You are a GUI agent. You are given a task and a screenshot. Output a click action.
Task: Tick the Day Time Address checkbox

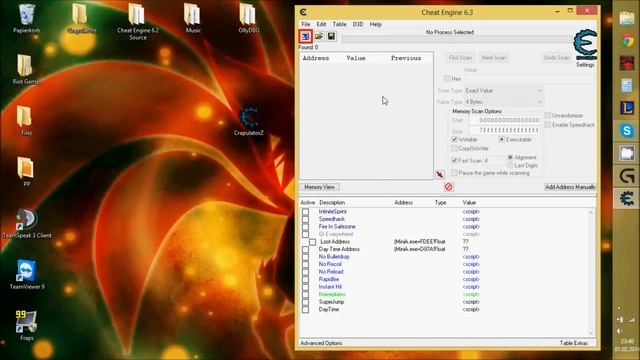pyautogui.click(x=305, y=249)
